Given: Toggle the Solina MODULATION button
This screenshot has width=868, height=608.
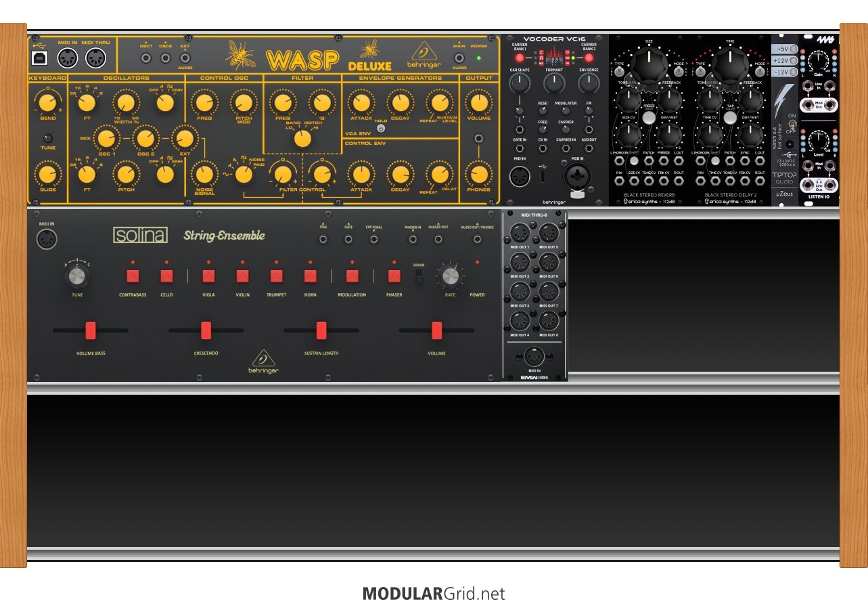Looking at the screenshot, I should pyautogui.click(x=352, y=276).
